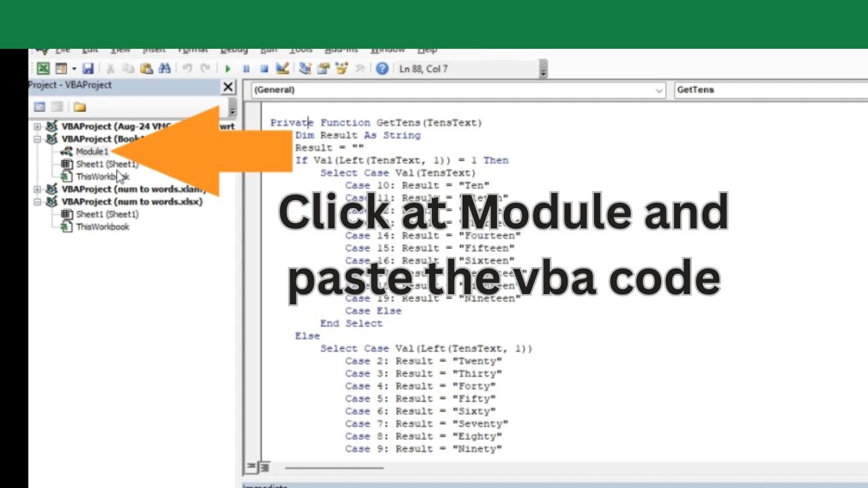The image size is (868, 488).
Task: Click the Redo arrow icon
Action: 205,68
